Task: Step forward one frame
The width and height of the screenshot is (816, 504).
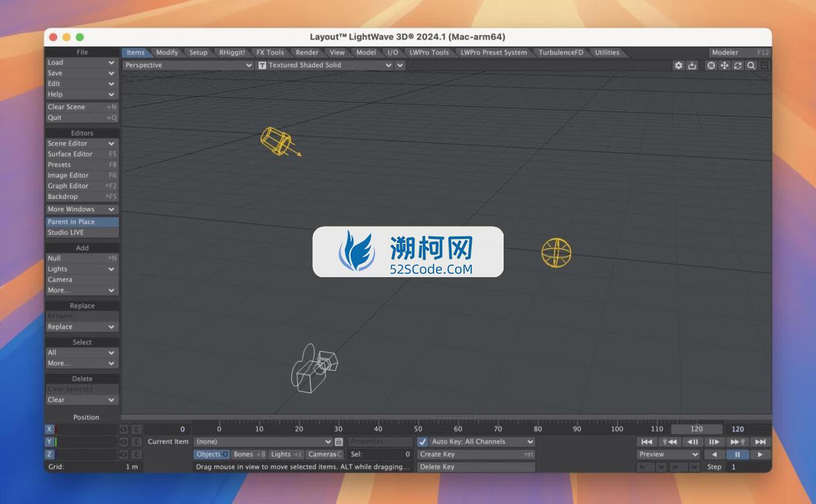Action: [x=715, y=442]
